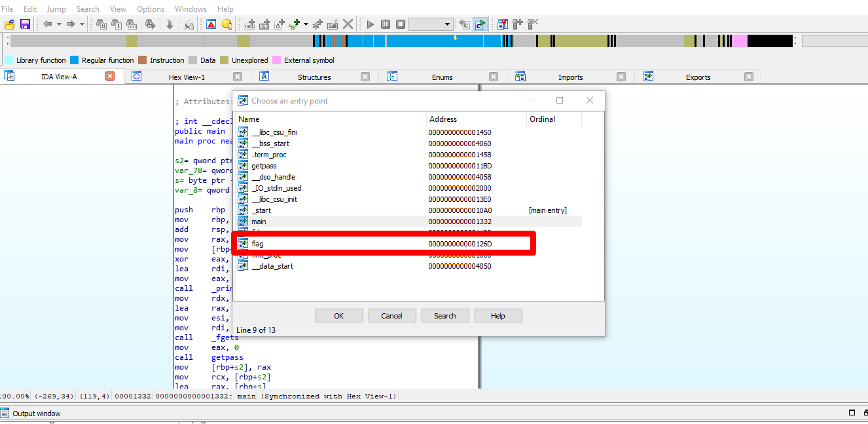
Task: Click the Address column header
Action: (x=443, y=119)
